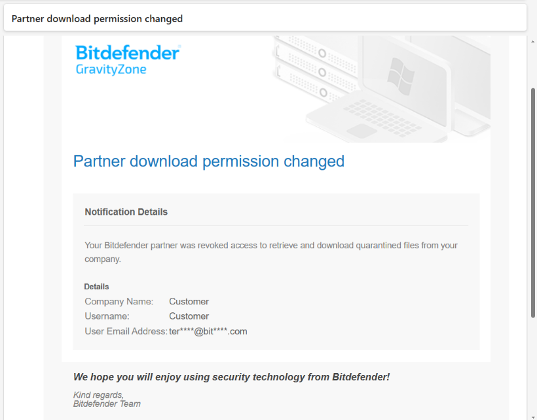Click the laptop Windows logo illustration
The width and height of the screenshot is (538, 420).
coord(400,76)
